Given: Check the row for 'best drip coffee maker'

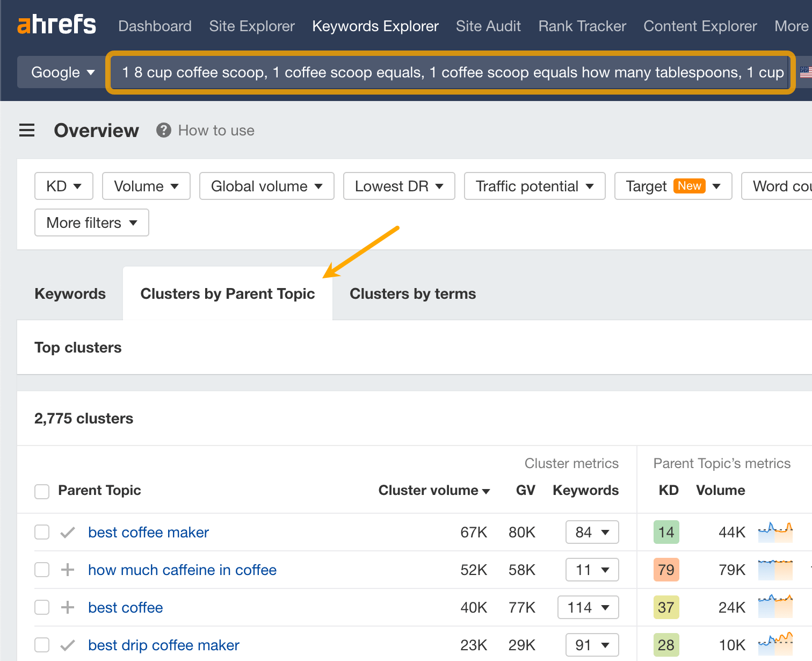Looking at the screenshot, I should click(42, 645).
